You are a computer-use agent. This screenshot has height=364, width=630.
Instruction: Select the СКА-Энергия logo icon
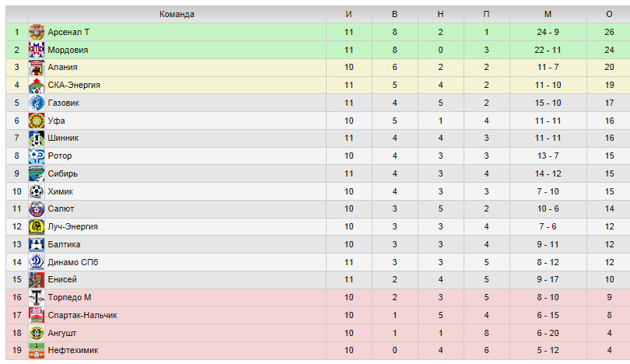[x=37, y=86]
